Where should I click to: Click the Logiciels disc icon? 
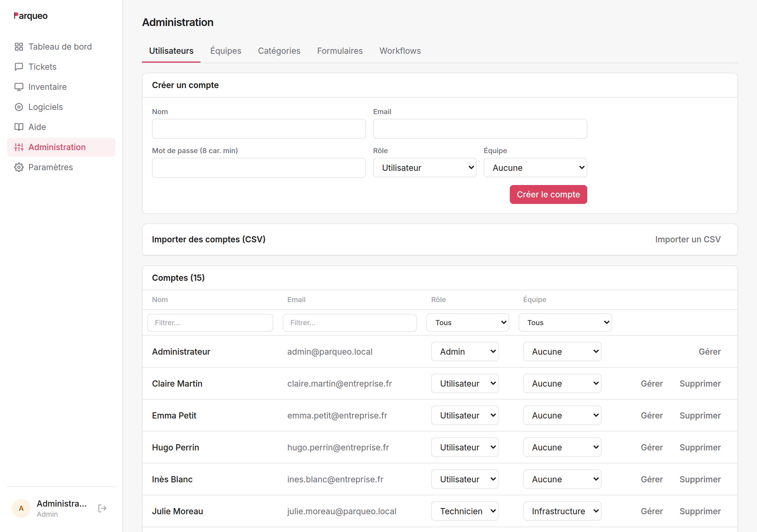pyautogui.click(x=19, y=107)
